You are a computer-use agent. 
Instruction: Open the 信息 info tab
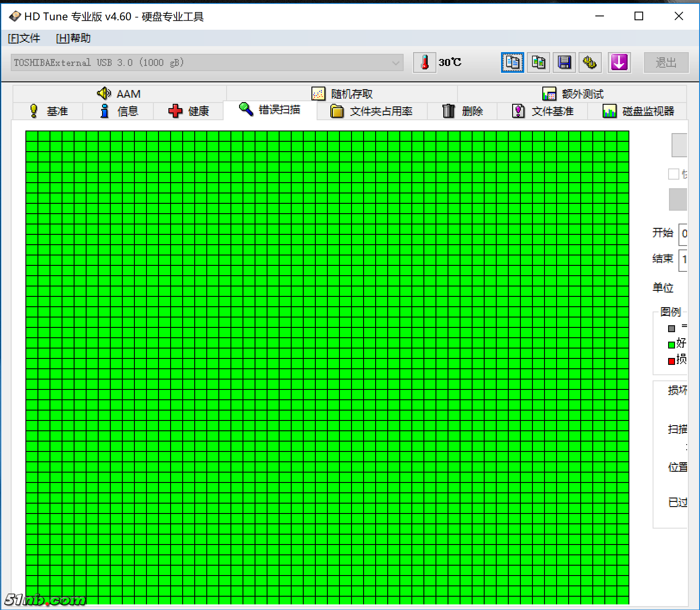click(118, 111)
